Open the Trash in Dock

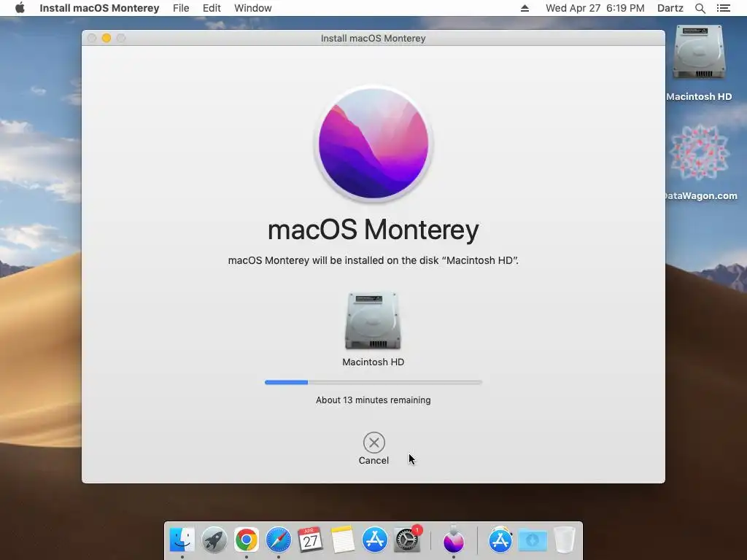(x=565, y=540)
